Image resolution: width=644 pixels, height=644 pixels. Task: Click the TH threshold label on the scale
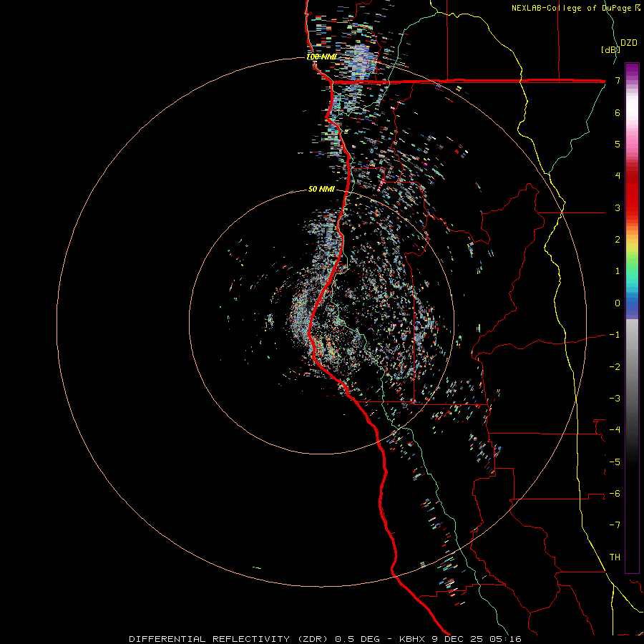pyautogui.click(x=615, y=557)
